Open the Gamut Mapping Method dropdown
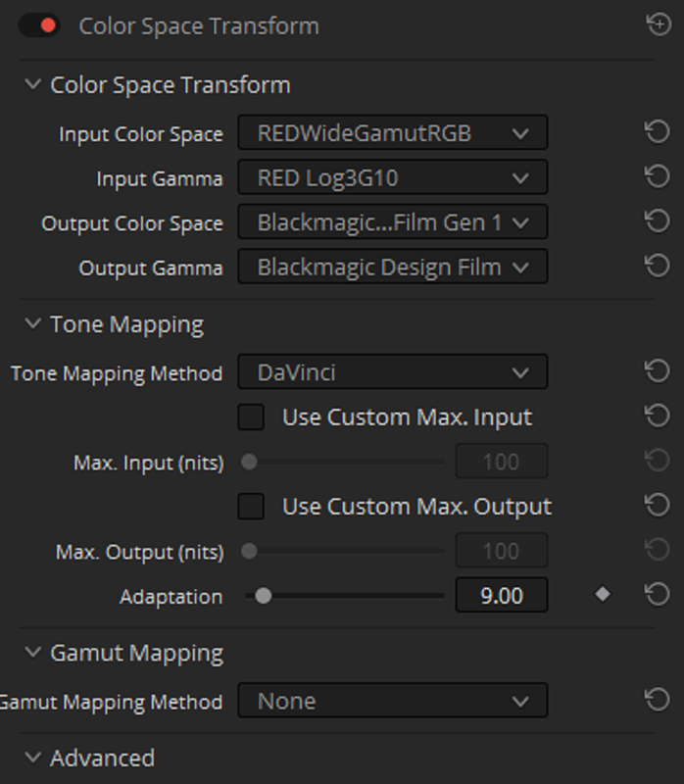The width and height of the screenshot is (684, 784). (393, 701)
